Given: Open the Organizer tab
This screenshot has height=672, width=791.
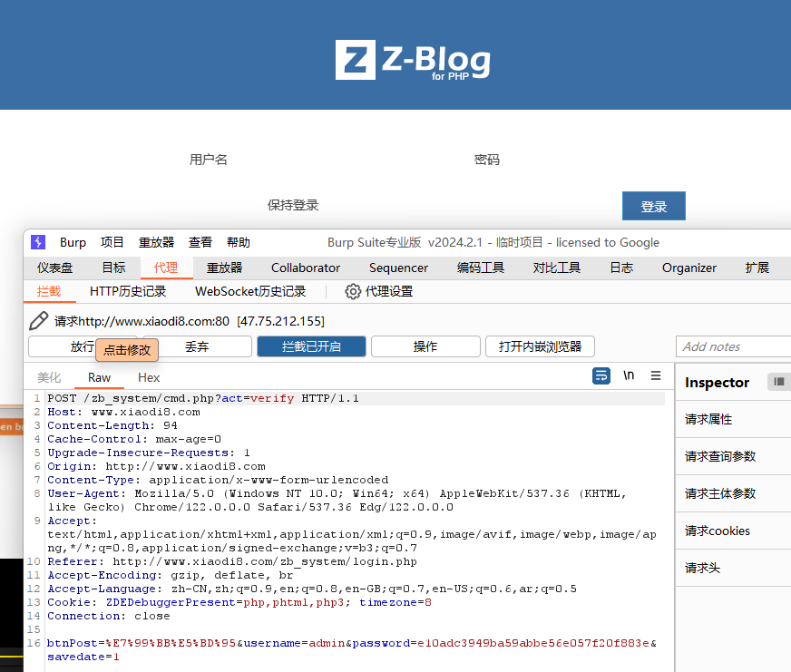Looking at the screenshot, I should tap(689, 268).
